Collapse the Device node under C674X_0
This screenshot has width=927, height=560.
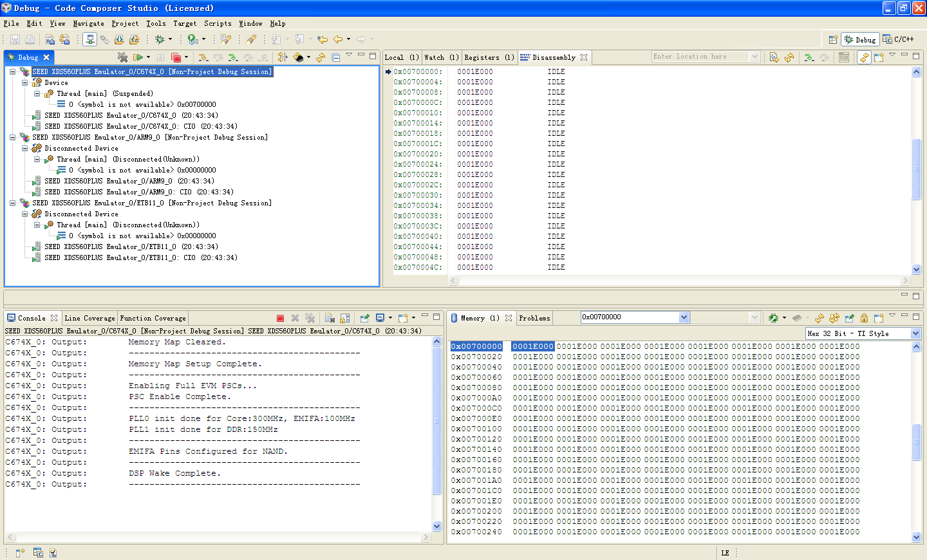pos(24,82)
